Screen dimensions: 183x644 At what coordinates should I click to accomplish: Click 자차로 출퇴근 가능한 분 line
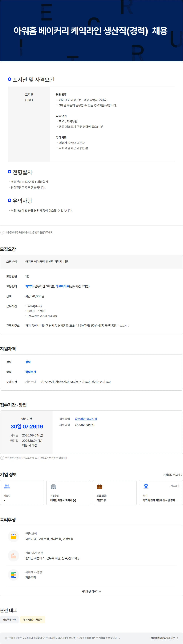pyautogui.click(x=74, y=148)
